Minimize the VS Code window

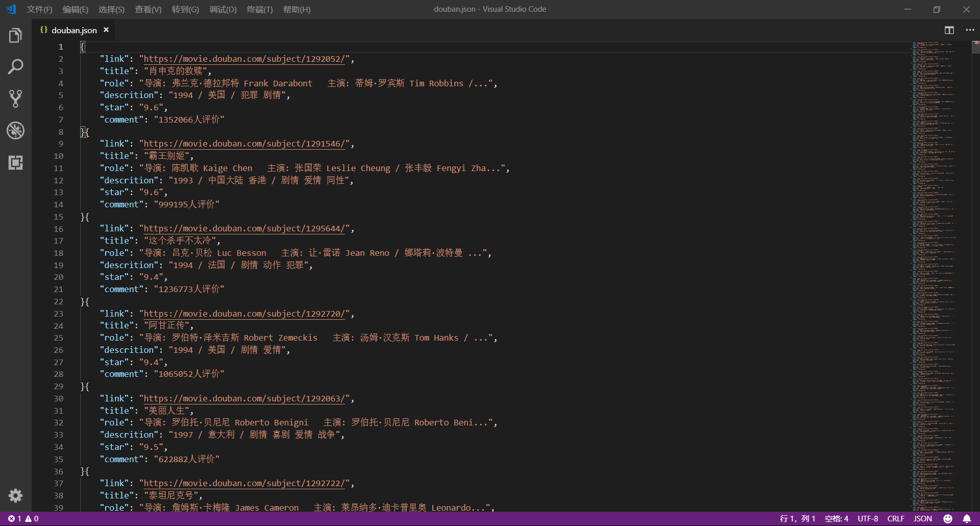coord(908,9)
